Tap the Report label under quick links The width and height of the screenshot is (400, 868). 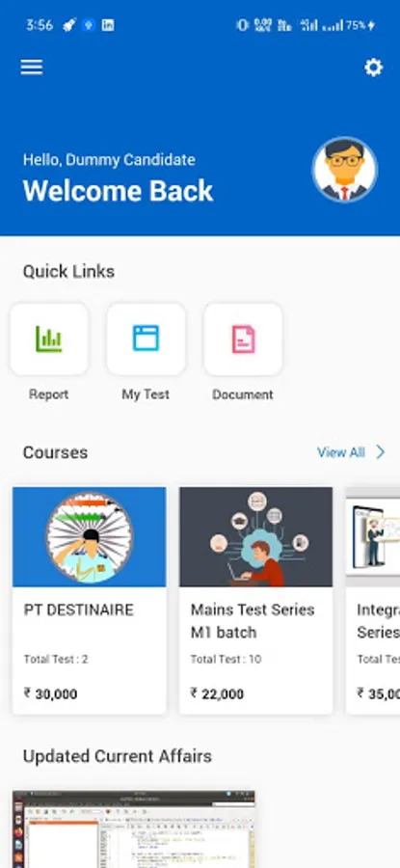49,394
